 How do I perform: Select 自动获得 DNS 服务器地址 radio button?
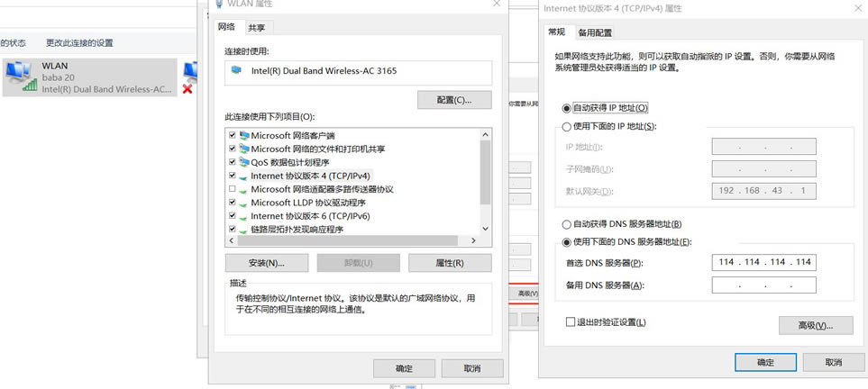pos(566,224)
